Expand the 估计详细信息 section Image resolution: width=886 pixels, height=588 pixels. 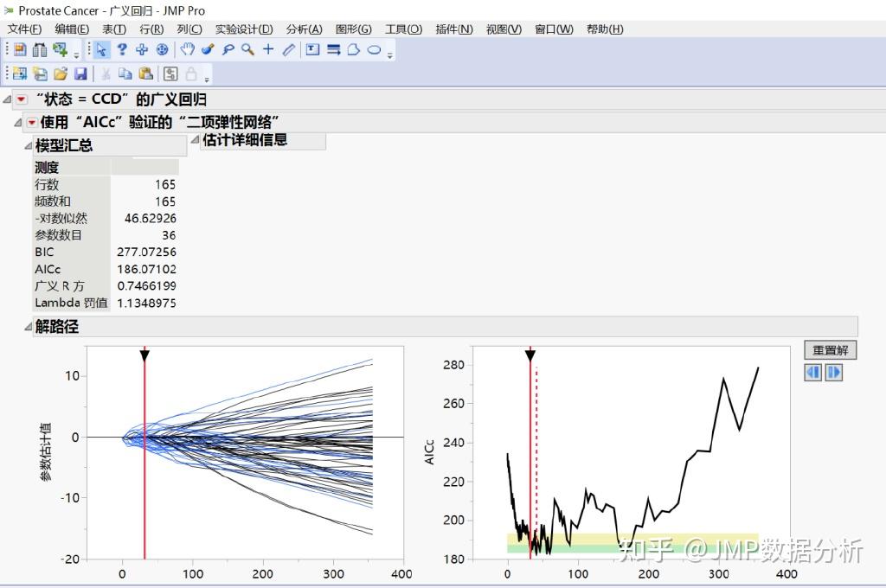coord(195,139)
